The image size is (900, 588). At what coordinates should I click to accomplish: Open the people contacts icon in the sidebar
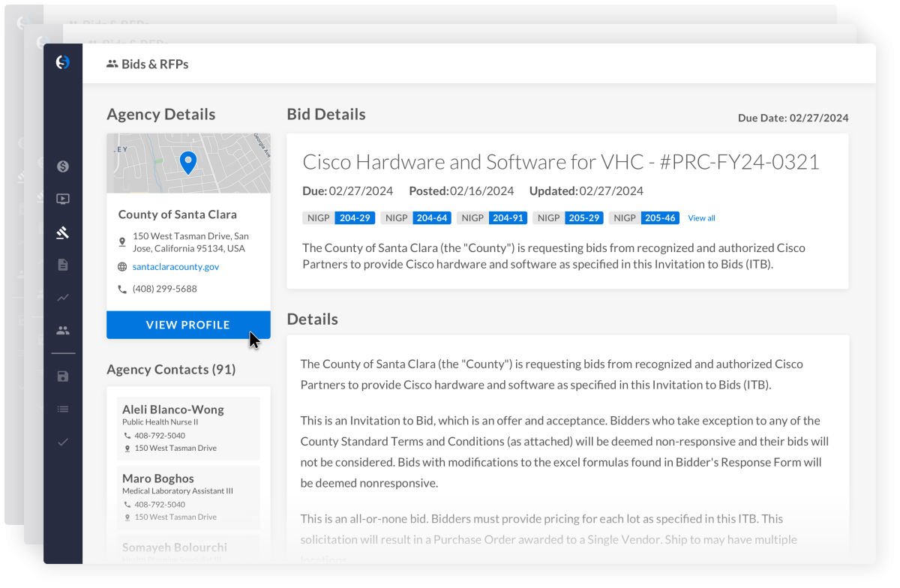point(63,330)
